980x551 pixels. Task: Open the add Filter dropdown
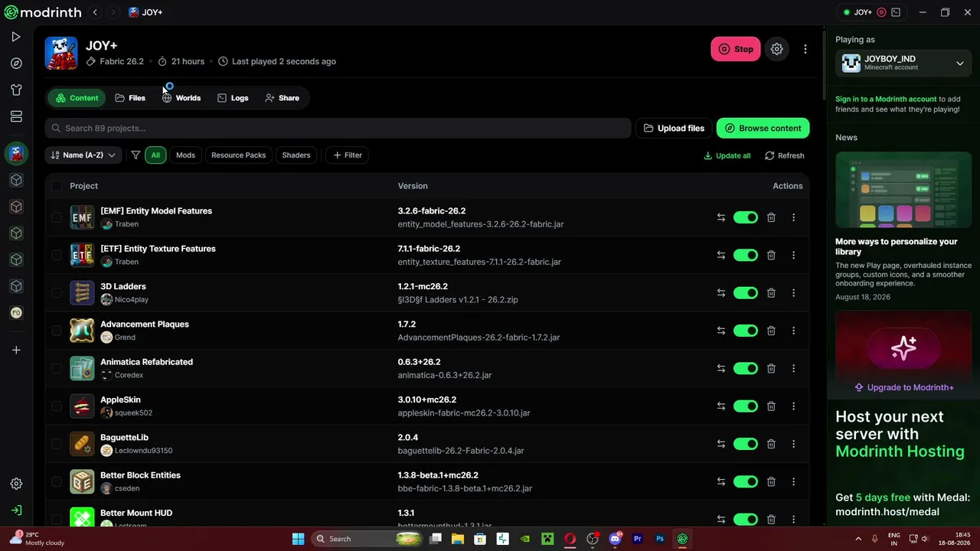click(x=348, y=155)
